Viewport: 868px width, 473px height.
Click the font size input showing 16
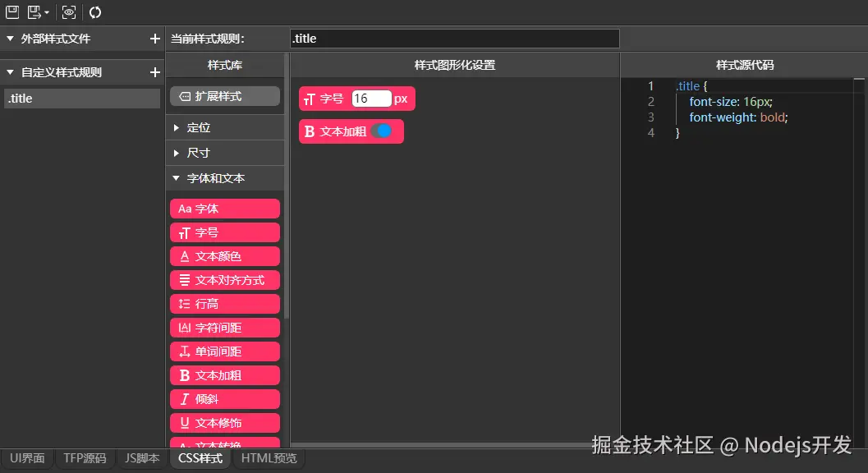[371, 98]
